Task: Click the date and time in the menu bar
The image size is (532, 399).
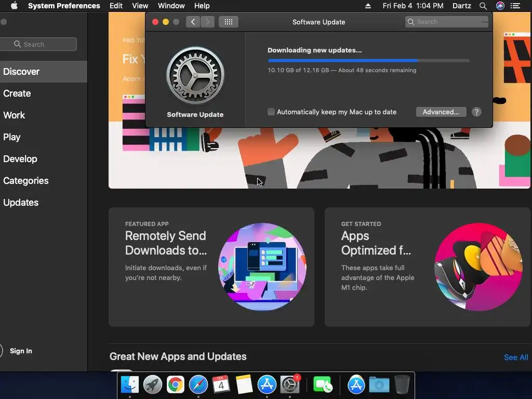Action: [413, 6]
